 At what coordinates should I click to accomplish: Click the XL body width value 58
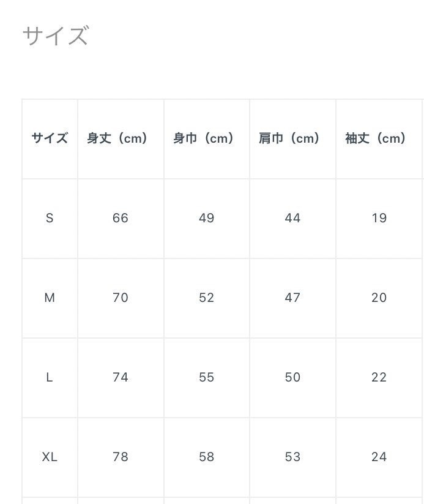[207, 457]
